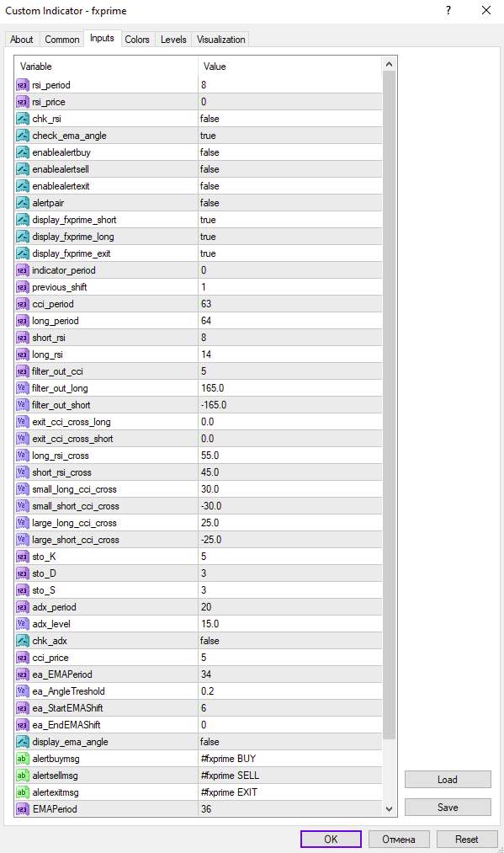Select the false value of enablealertbuy
This screenshot has width=504, height=853.
(290, 152)
